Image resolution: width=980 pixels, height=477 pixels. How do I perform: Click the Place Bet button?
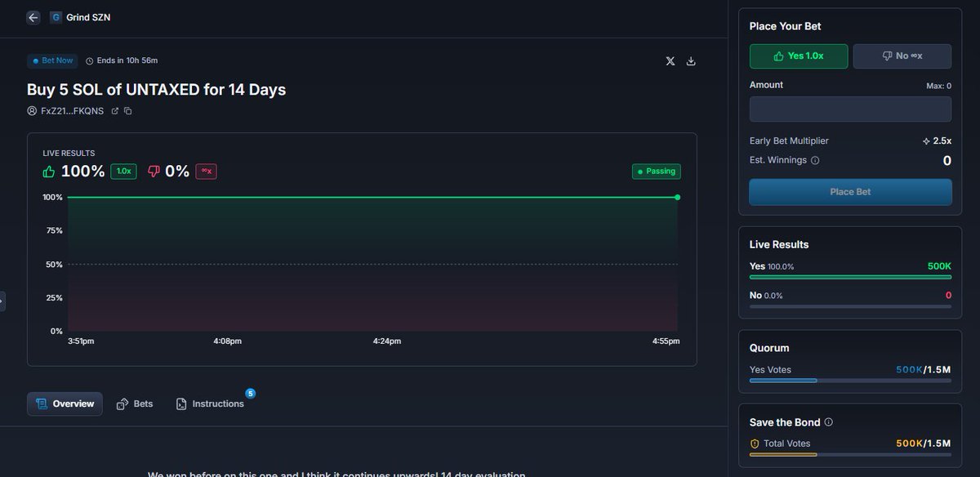coord(850,192)
